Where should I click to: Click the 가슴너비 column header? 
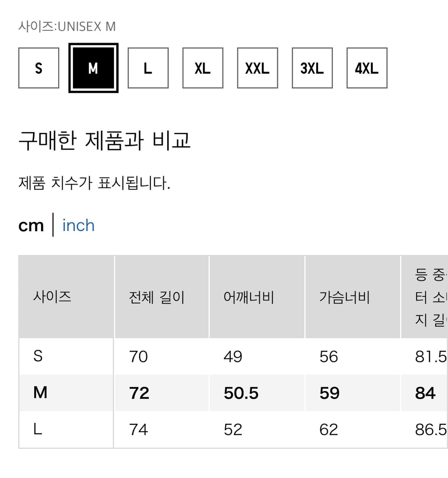coord(344,297)
